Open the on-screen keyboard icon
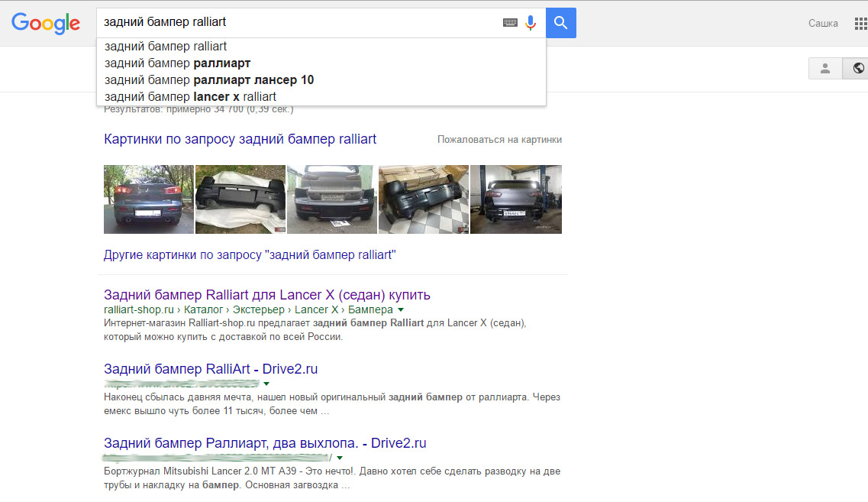 click(x=510, y=23)
